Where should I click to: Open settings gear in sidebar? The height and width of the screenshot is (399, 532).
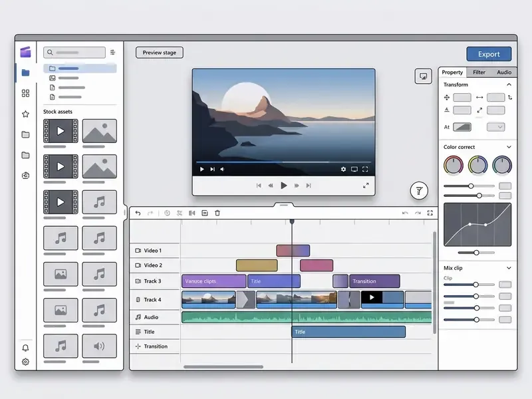tap(25, 362)
